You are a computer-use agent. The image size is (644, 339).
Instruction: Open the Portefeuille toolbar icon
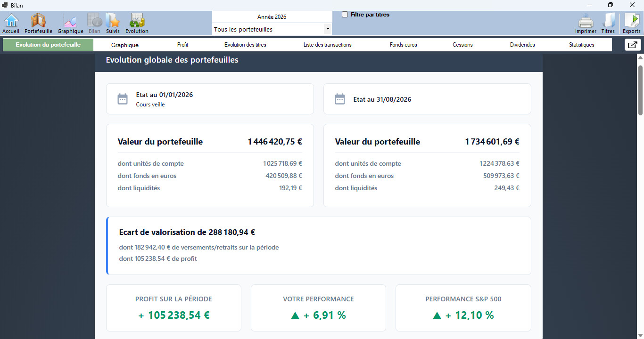pos(38,24)
